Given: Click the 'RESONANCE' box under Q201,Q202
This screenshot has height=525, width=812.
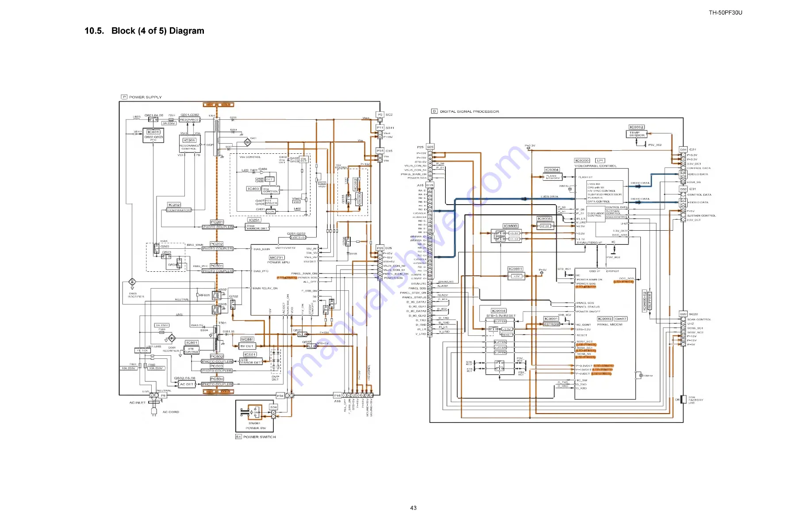Looking at the screenshot, I should (189, 120).
